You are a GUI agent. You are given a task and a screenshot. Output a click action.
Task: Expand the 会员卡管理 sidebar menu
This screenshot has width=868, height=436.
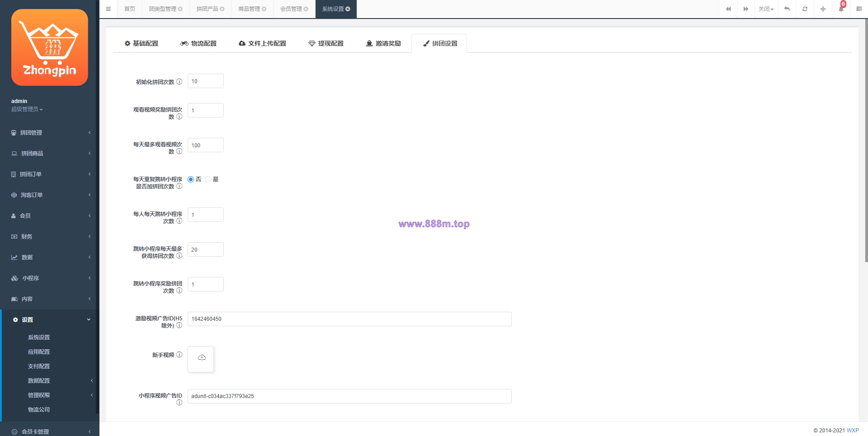tap(50, 431)
